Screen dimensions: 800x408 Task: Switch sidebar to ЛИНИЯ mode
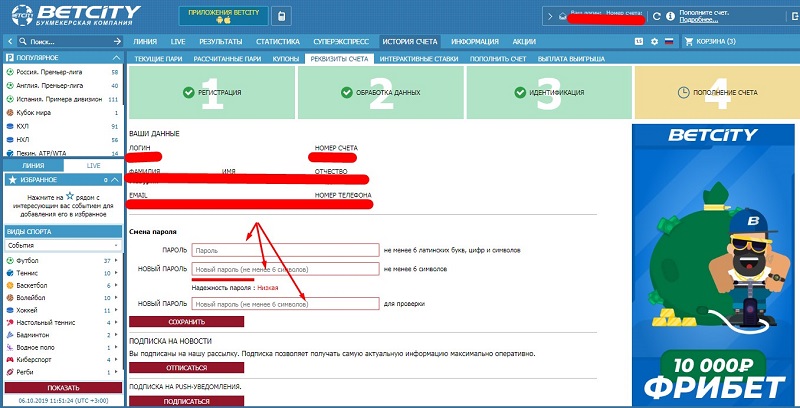point(32,164)
